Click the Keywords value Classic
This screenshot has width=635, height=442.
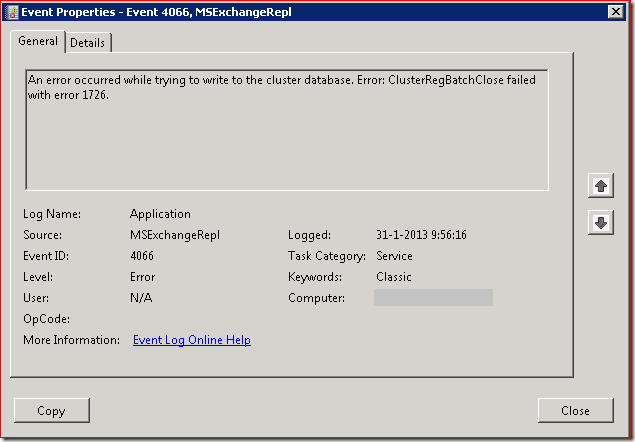393,277
